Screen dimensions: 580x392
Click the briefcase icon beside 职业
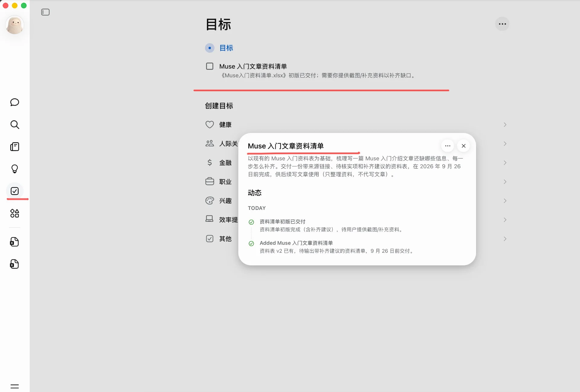tap(210, 182)
